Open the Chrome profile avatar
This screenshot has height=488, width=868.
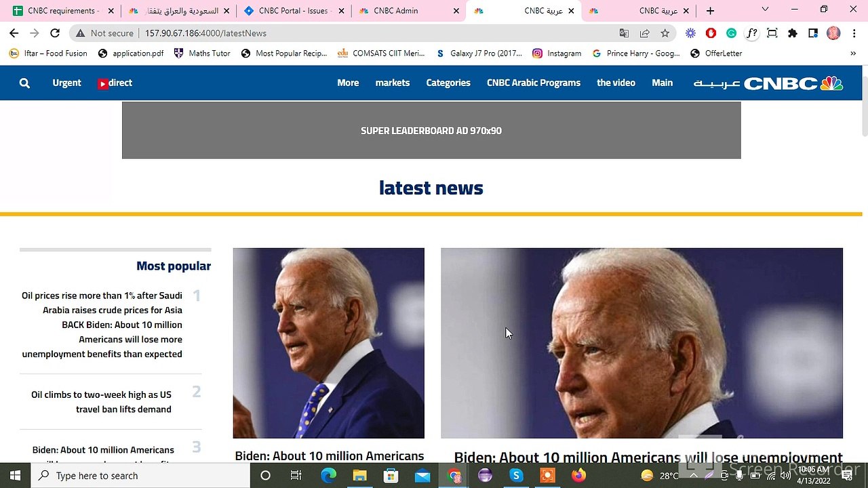click(833, 33)
